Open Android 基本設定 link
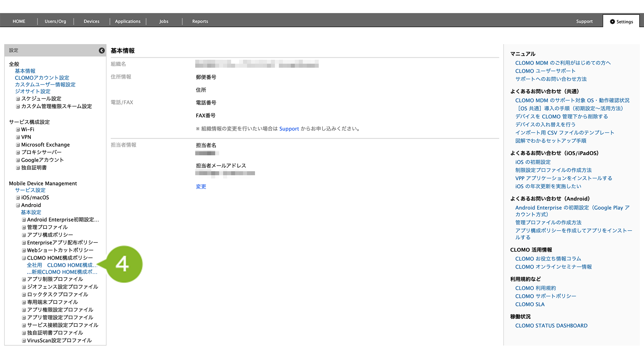The height and width of the screenshot is (362, 644). pos(31,212)
